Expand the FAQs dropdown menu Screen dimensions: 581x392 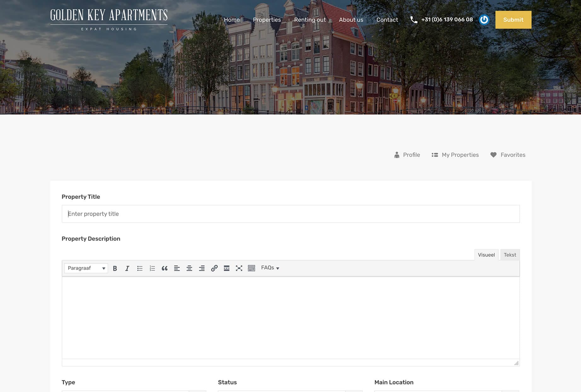point(270,268)
